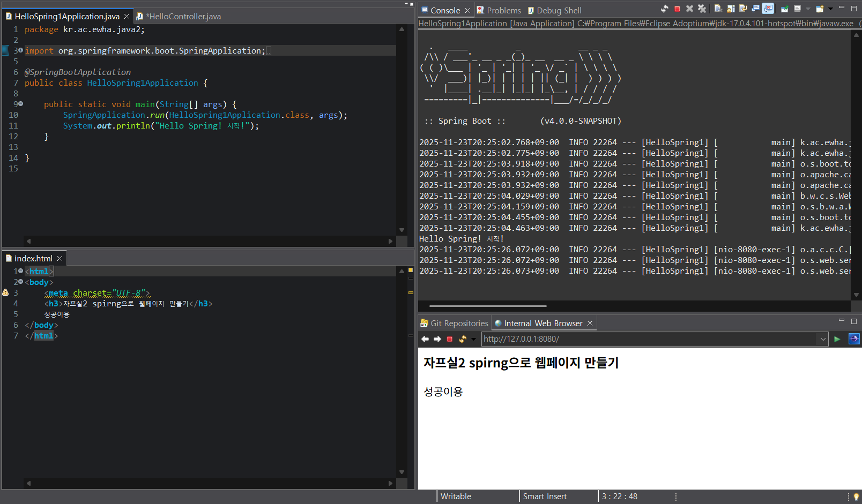The width and height of the screenshot is (862, 504).
Task: Click the warning marker on meta line
Action: [5, 292]
